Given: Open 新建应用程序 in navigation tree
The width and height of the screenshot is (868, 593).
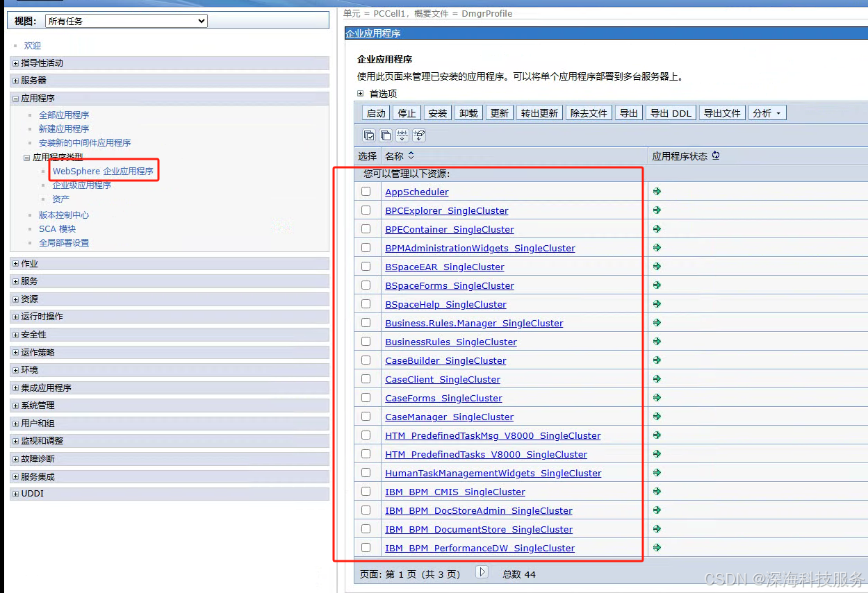Looking at the screenshot, I should 64,128.
